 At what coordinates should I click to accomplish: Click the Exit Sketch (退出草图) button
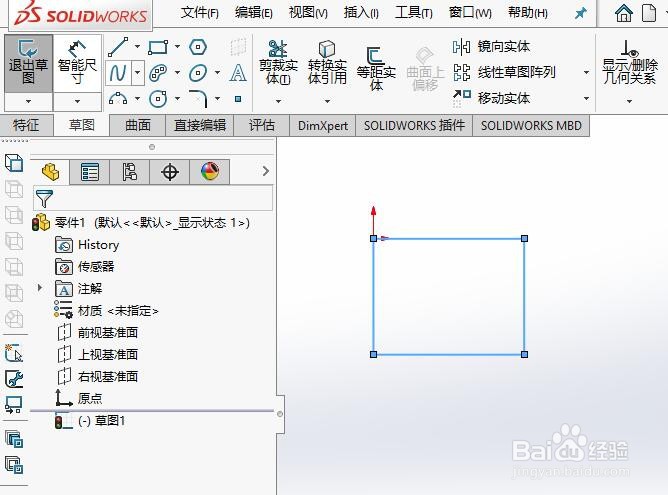pyautogui.click(x=28, y=64)
